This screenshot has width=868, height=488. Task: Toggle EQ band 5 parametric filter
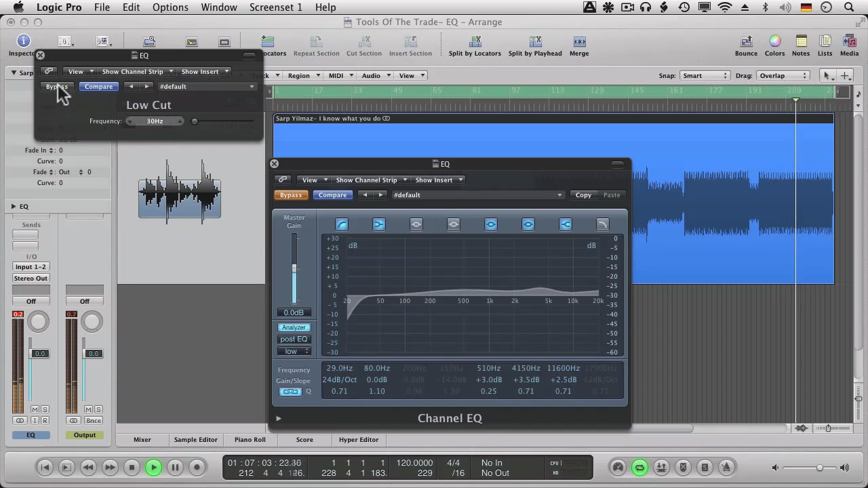(x=491, y=224)
